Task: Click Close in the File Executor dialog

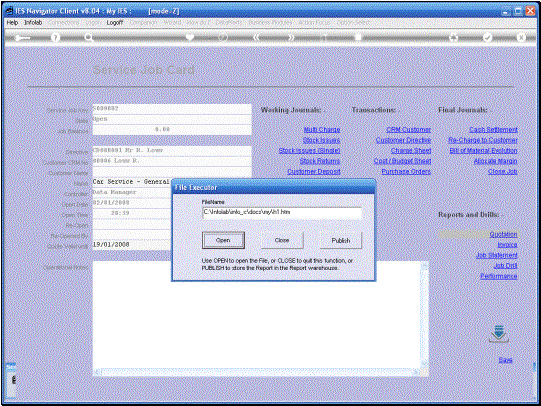Action: pyautogui.click(x=282, y=240)
